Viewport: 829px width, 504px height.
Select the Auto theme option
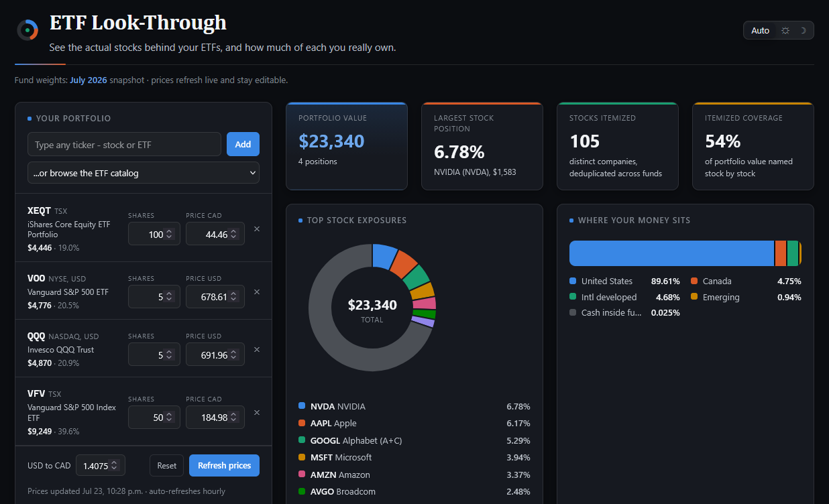click(760, 31)
